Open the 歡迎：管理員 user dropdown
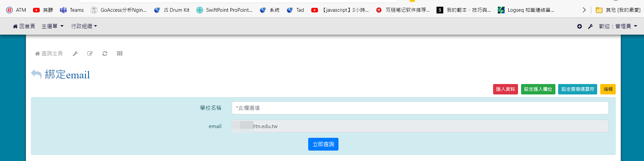 coord(618,26)
